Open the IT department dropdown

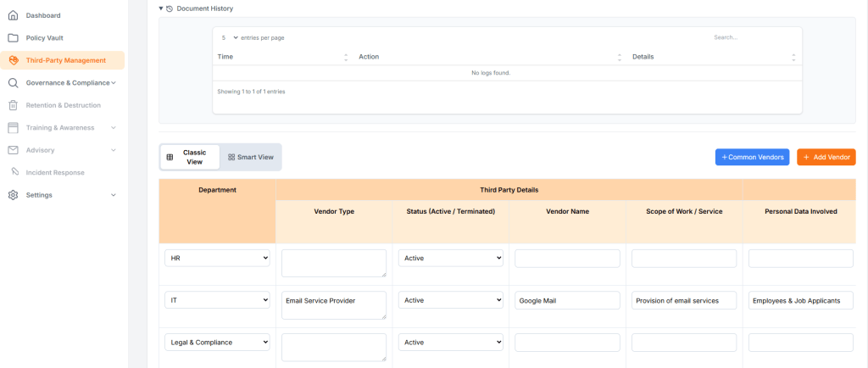click(217, 300)
